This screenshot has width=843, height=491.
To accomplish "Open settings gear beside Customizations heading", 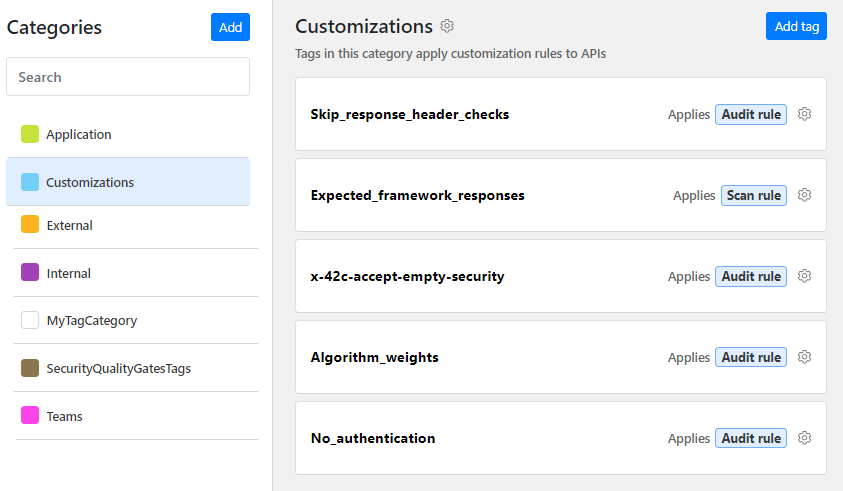I will pos(447,26).
